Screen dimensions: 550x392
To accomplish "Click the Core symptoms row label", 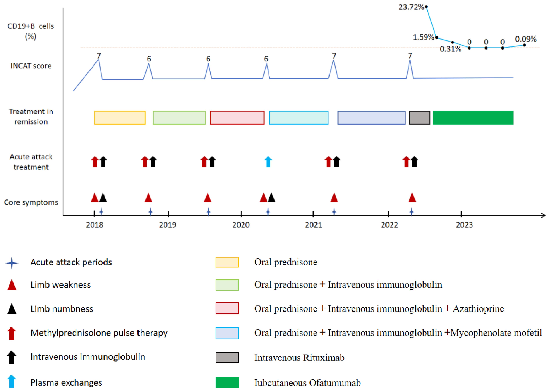I will [x=31, y=202].
